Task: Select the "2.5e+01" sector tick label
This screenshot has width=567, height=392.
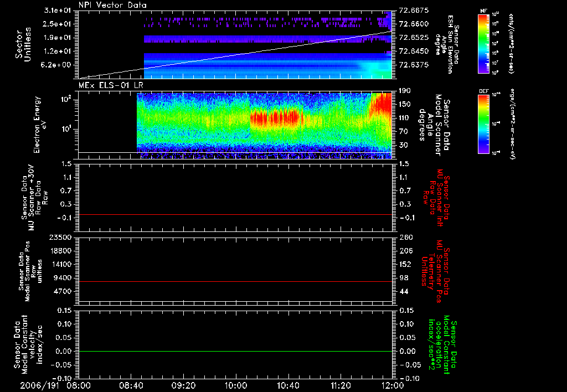Action: coord(58,24)
